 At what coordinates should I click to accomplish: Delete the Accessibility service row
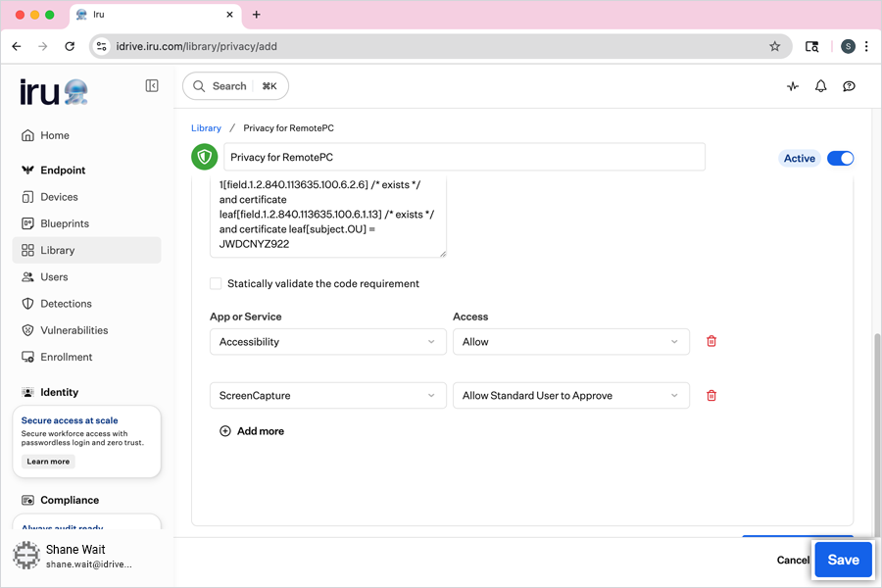(711, 342)
